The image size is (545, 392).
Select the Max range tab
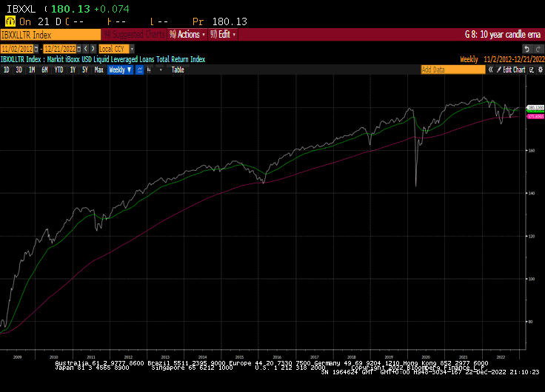coord(98,70)
